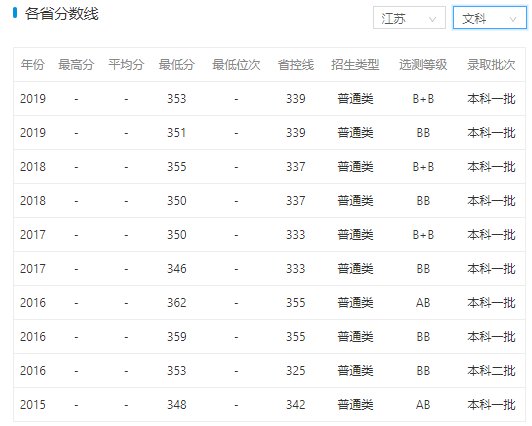Viewport: 532px width, 426px height.
Task: Click the year 2015 cell
Action: tap(33, 405)
